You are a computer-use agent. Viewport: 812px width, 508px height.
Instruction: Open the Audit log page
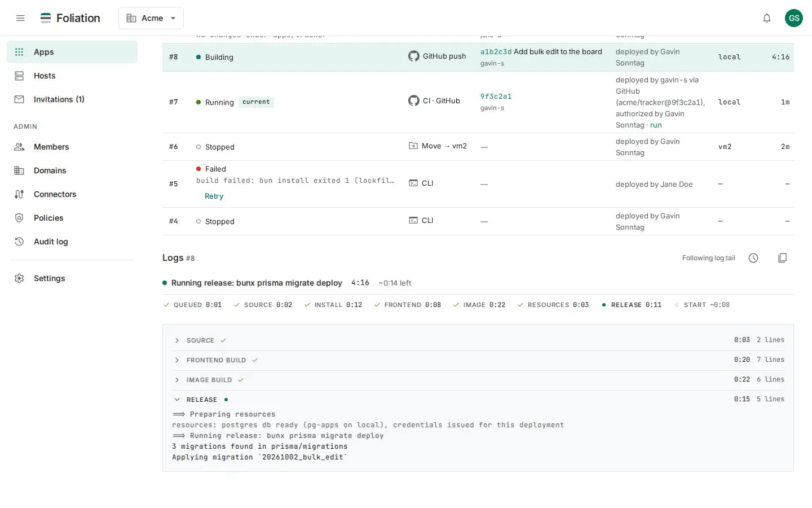(x=72, y=242)
